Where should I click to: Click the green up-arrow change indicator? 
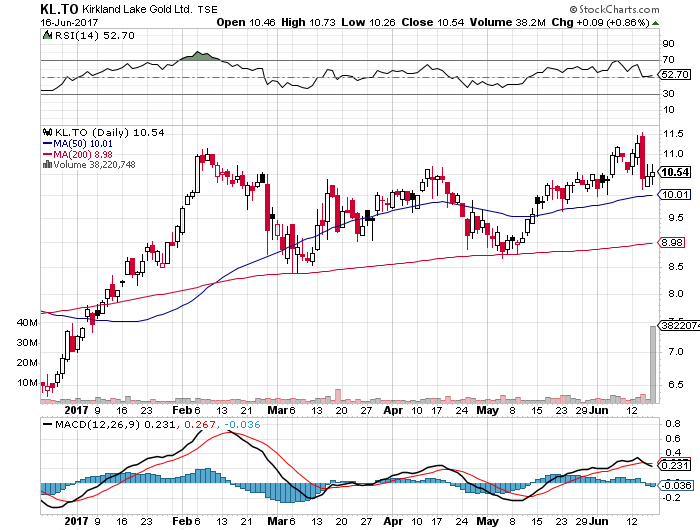click(655, 23)
